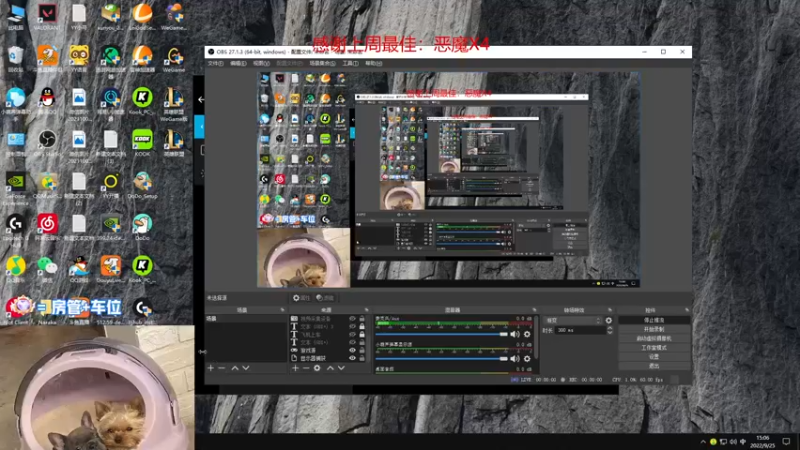The width and height of the screenshot is (800, 450).
Task: Open the 场景集合(S) menu
Action: point(322,63)
